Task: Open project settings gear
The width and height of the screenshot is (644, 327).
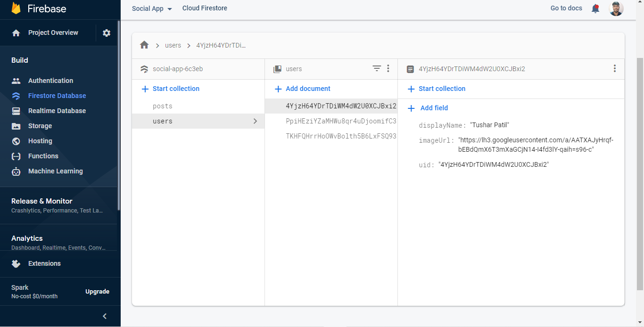Action: 106,33
